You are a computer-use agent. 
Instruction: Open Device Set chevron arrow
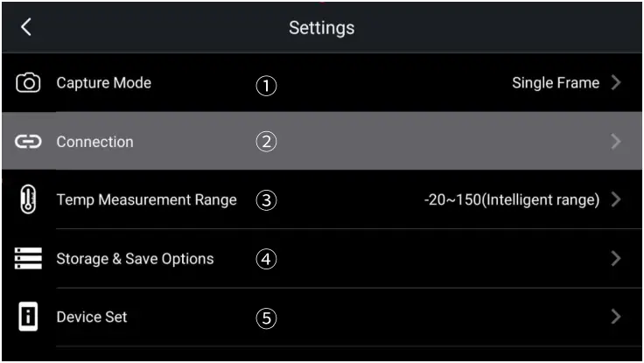[x=616, y=317]
